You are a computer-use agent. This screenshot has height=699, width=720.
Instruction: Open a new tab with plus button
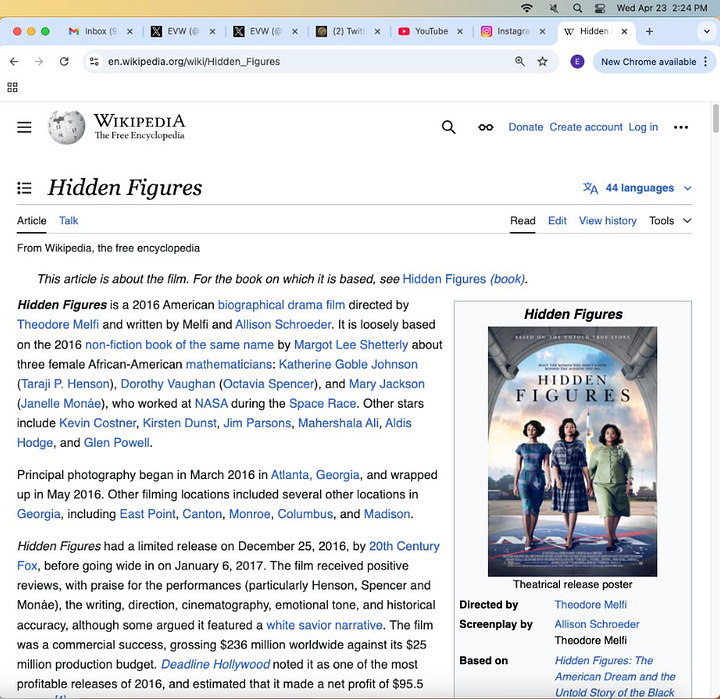pos(649,31)
